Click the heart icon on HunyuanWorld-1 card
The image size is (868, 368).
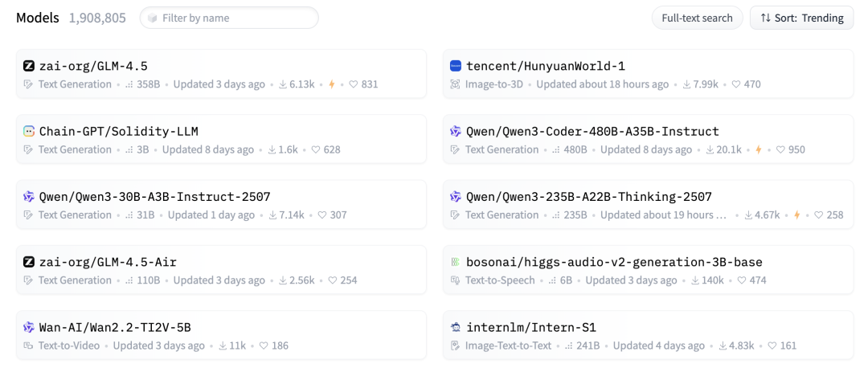point(735,84)
